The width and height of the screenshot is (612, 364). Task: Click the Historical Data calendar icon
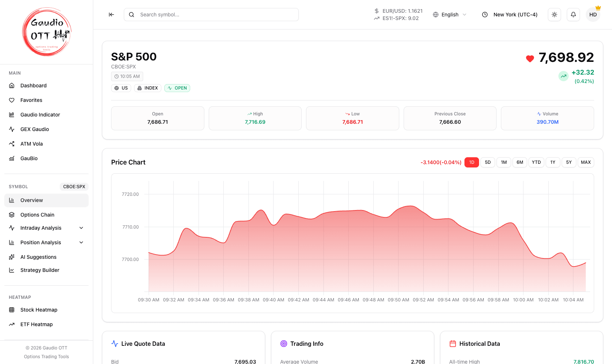pos(453,344)
